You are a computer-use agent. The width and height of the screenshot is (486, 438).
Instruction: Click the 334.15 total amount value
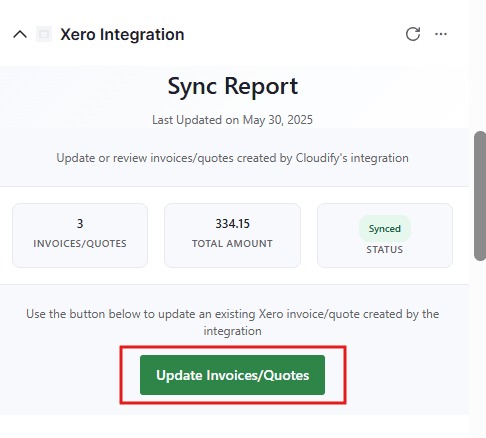coord(232,224)
